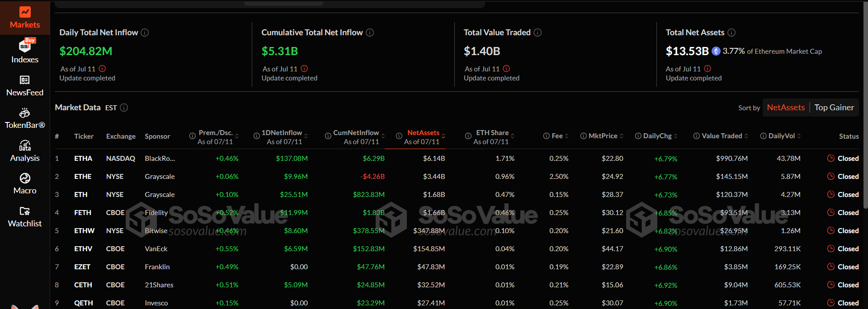Sort by DailyVol arrows
Viewport: 868px width, 309px height.
click(799, 136)
